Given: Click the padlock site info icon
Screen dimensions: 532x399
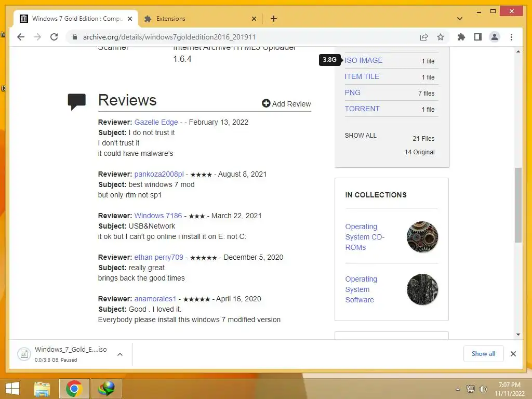Looking at the screenshot, I should (75, 37).
